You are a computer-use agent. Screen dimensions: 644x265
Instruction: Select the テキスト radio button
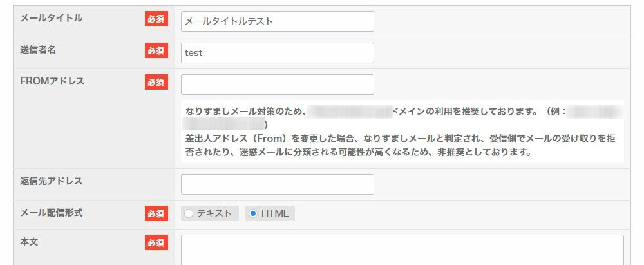click(x=189, y=213)
